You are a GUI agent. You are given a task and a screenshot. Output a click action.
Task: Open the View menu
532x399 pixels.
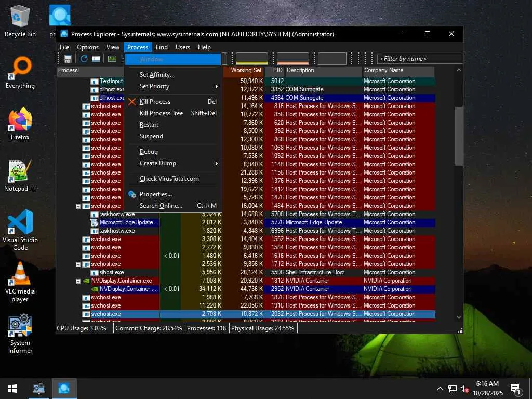pyautogui.click(x=113, y=47)
